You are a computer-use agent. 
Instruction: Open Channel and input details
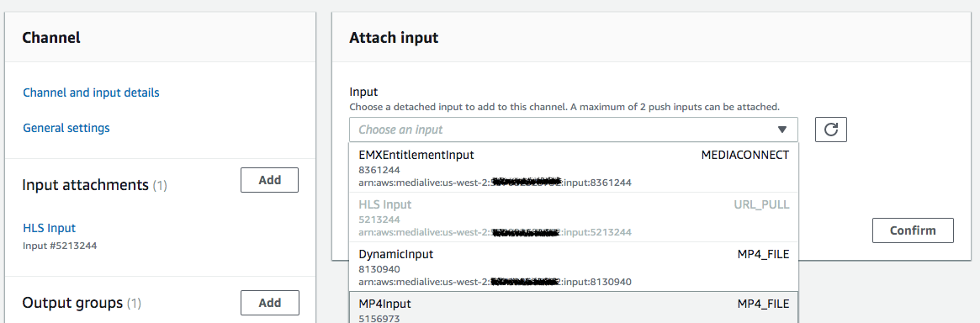pyautogui.click(x=91, y=93)
